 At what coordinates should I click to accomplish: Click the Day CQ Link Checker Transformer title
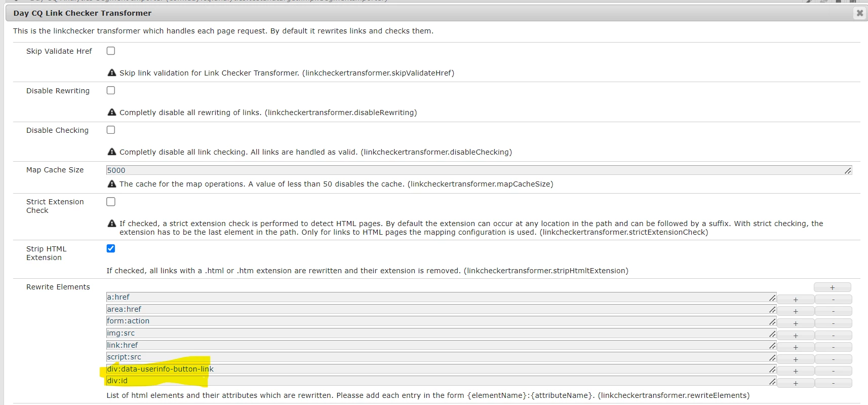click(x=83, y=13)
